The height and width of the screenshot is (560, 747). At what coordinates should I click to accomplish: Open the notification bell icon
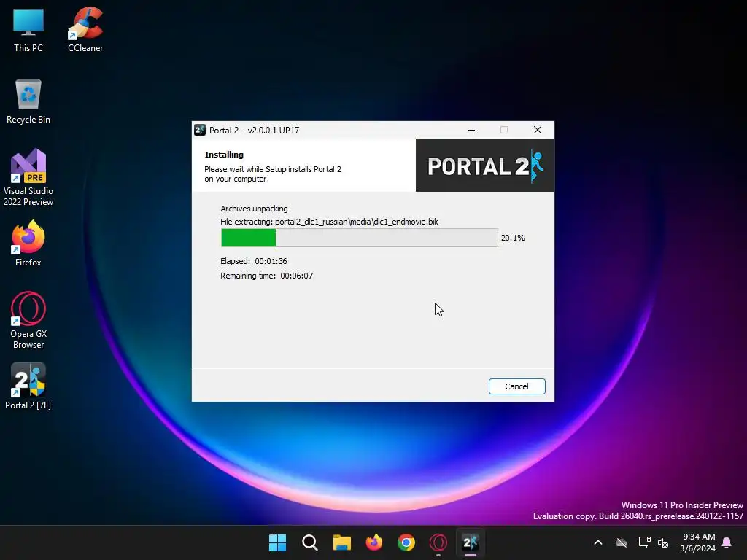pyautogui.click(x=727, y=542)
